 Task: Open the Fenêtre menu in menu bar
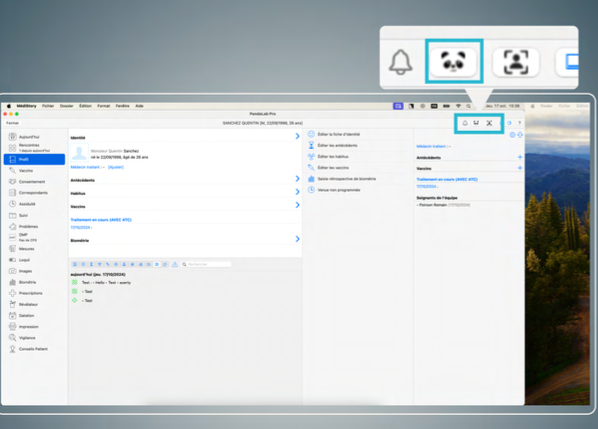(122, 106)
